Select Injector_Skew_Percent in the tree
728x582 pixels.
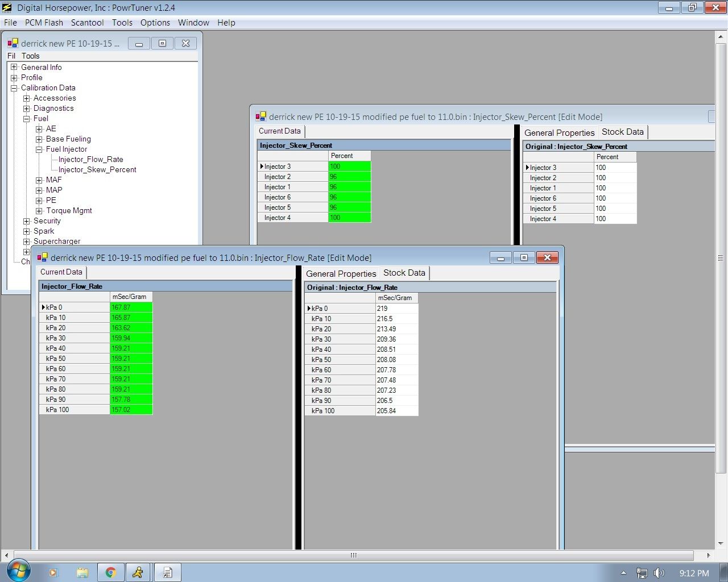tap(97, 169)
